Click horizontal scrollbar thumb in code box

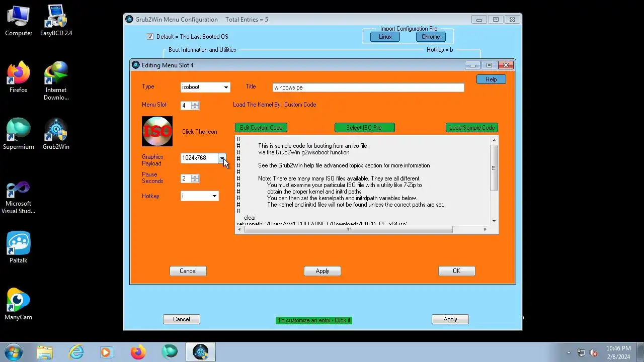click(x=348, y=230)
